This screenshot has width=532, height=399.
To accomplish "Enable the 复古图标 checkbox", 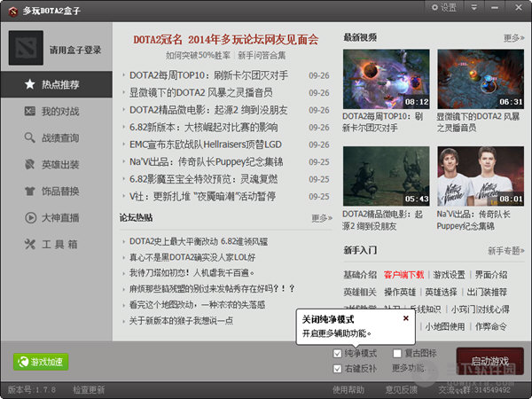I will click(x=397, y=354).
